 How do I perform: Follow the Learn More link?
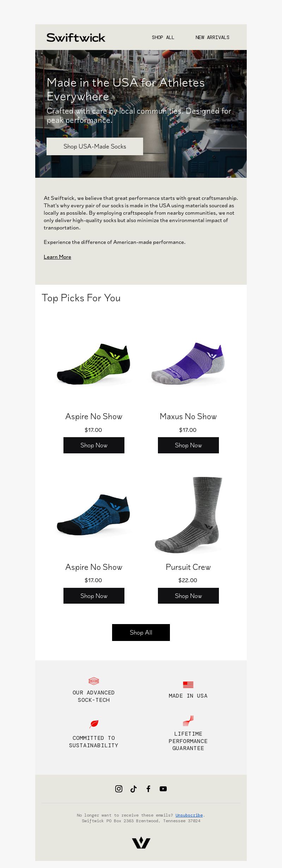57,257
